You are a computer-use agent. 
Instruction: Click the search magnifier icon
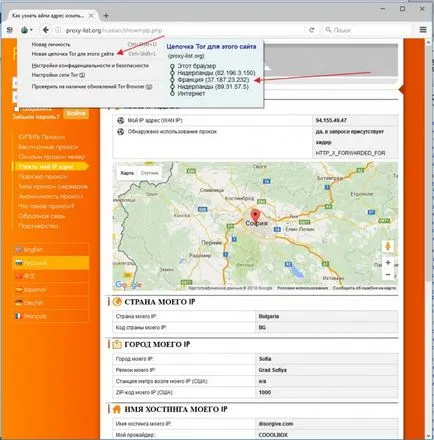[328, 30]
